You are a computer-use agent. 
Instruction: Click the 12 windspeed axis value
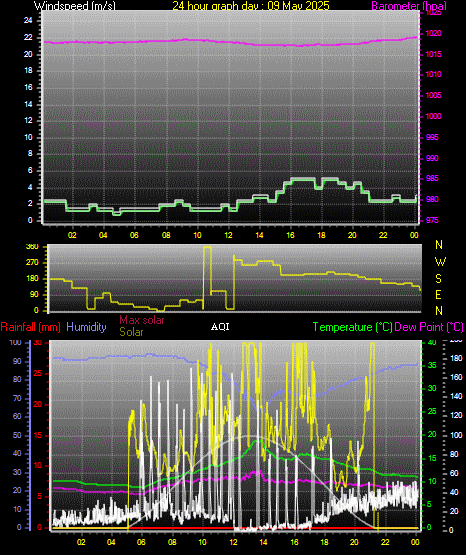pyautogui.click(x=28, y=121)
